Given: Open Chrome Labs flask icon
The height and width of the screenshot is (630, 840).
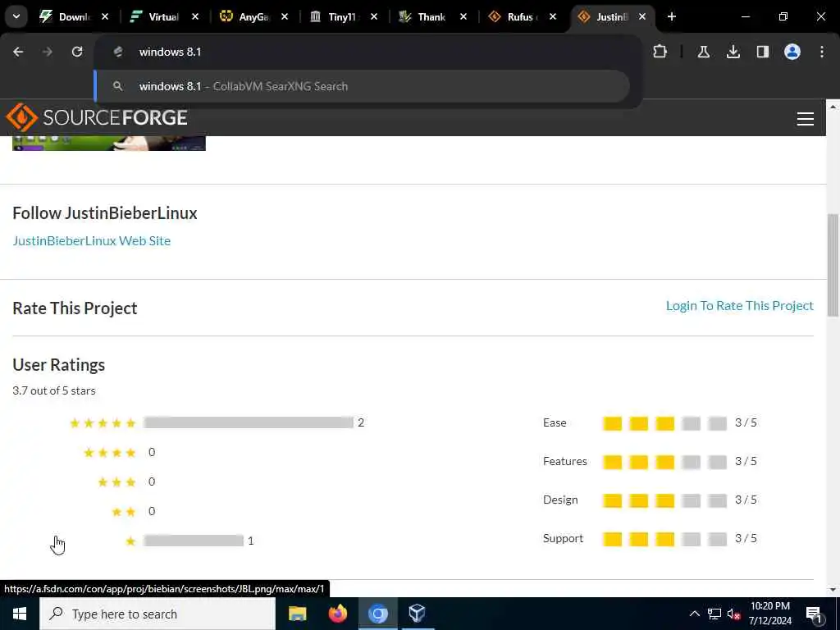Looking at the screenshot, I should (x=704, y=52).
